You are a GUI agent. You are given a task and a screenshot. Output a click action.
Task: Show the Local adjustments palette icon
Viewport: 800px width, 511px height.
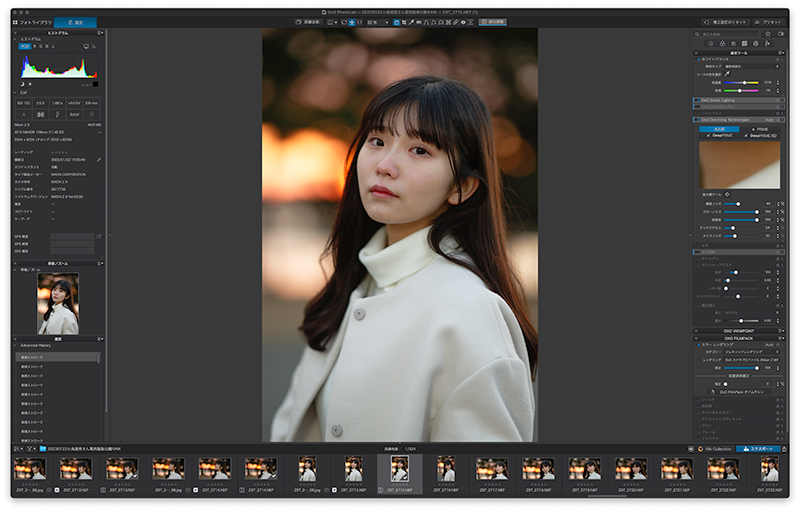[756, 44]
